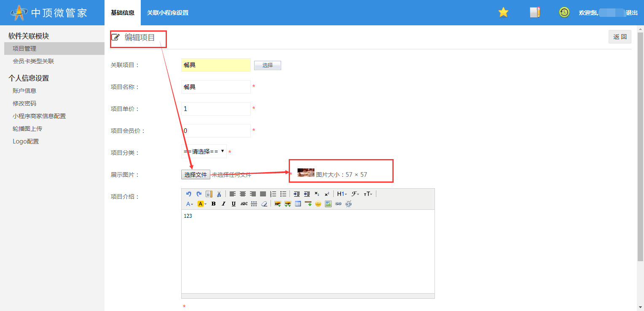Open the 项目分类 category dropdown

tap(204, 151)
